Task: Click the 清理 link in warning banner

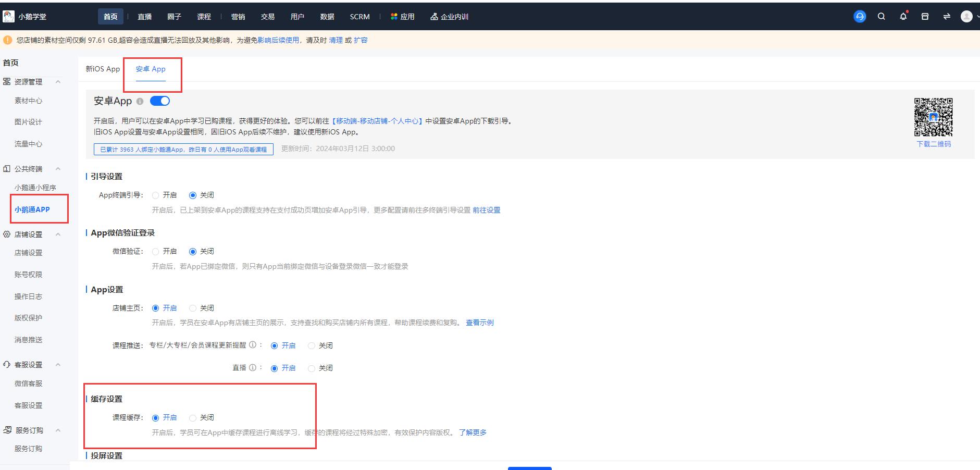Action: coord(334,40)
